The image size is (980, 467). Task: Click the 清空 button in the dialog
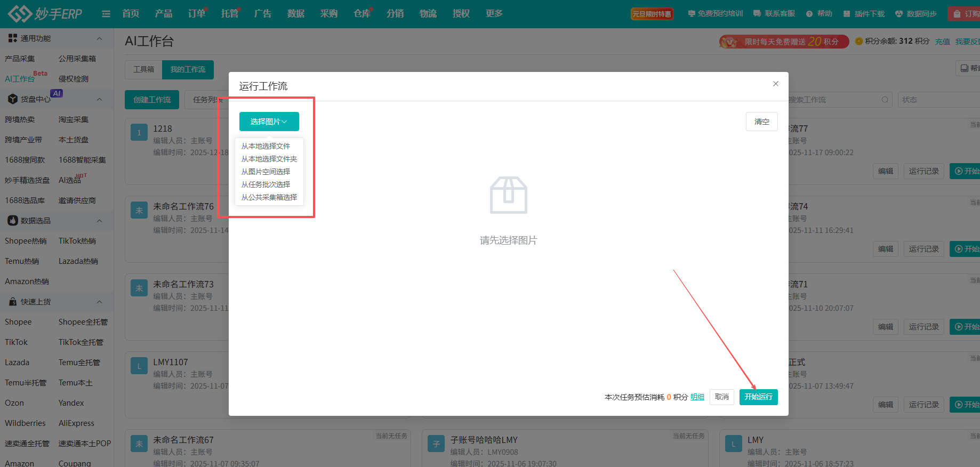click(762, 122)
